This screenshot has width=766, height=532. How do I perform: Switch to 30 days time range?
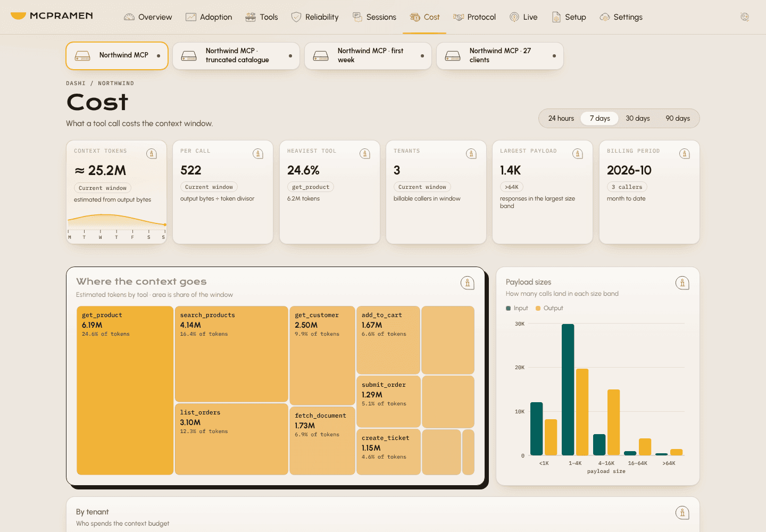[638, 119]
